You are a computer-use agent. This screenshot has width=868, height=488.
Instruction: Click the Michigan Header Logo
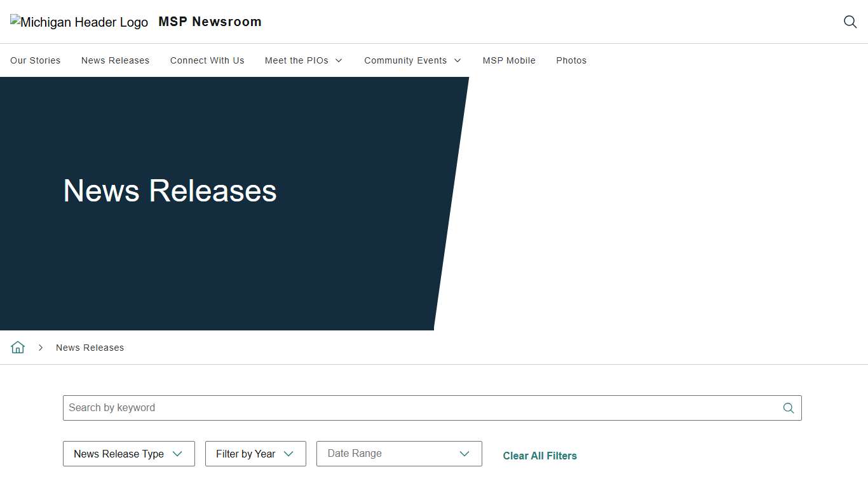(78, 22)
